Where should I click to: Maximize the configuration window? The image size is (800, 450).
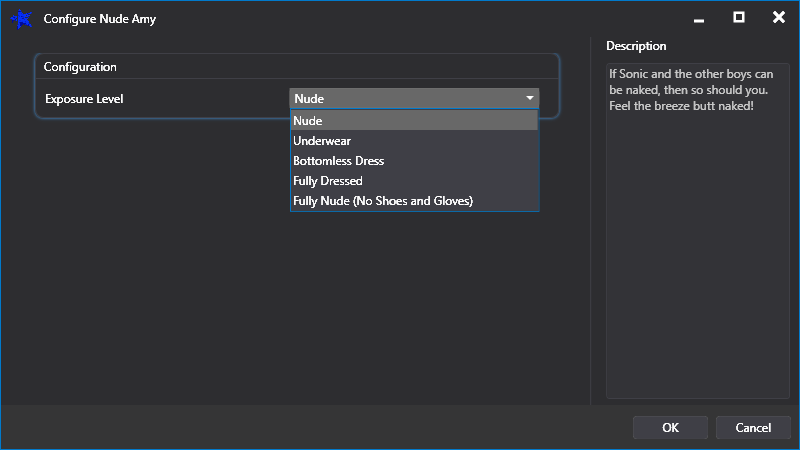738,18
